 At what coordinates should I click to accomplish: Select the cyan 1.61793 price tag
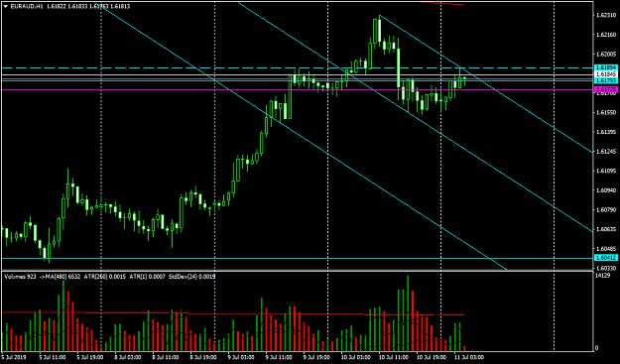click(x=605, y=80)
